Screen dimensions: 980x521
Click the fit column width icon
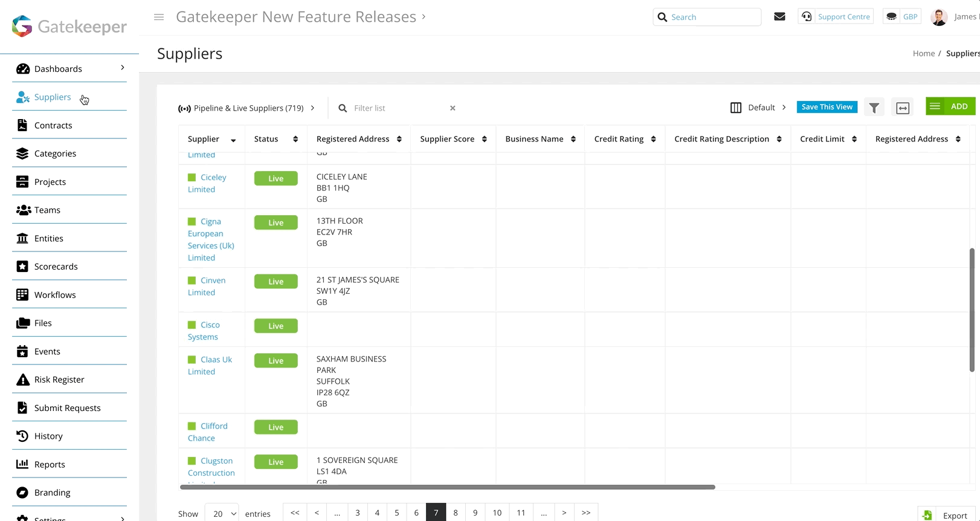click(x=903, y=108)
